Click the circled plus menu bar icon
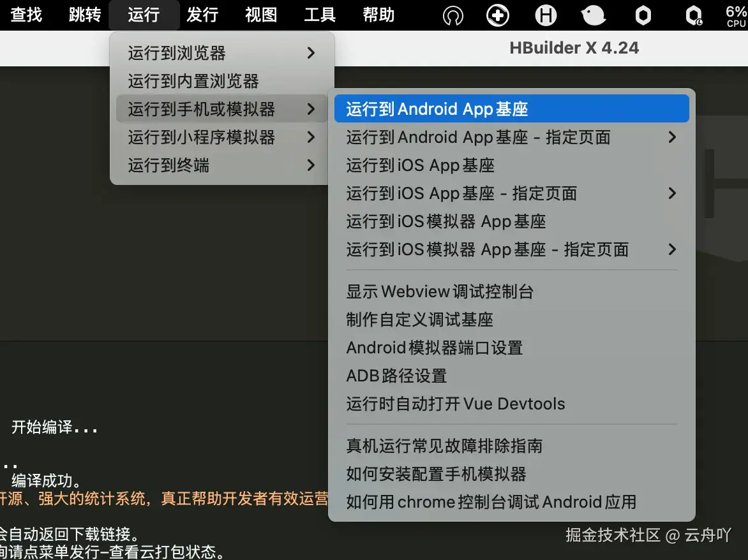The width and height of the screenshot is (748, 560). tap(498, 16)
